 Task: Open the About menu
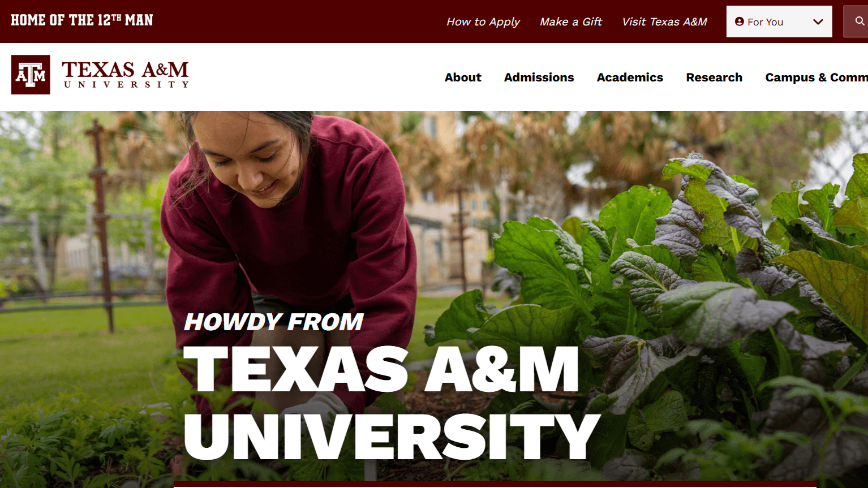tap(463, 77)
